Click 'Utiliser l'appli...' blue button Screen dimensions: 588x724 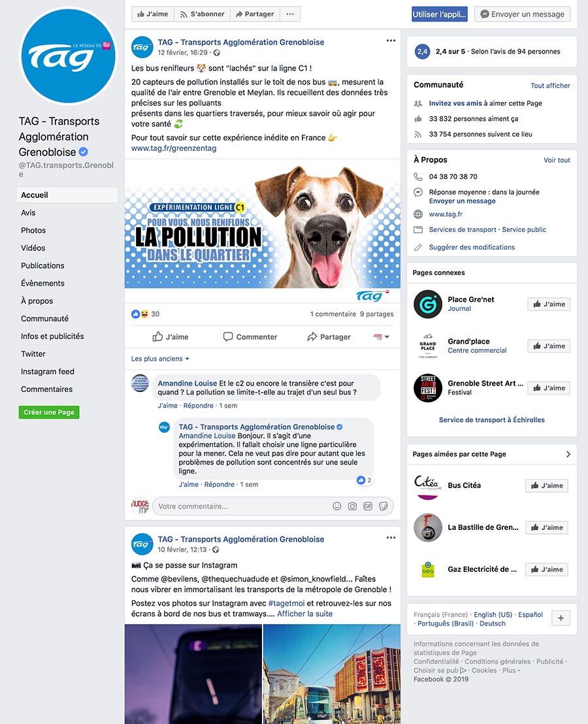point(440,14)
